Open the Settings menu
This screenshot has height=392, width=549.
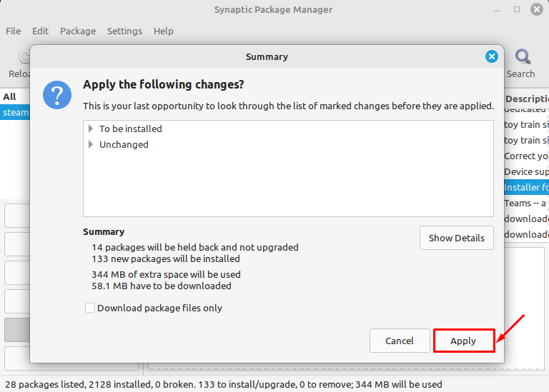pos(124,31)
